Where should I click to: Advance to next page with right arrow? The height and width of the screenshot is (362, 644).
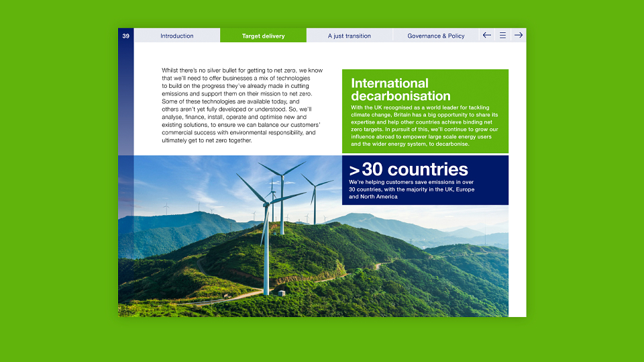(519, 36)
